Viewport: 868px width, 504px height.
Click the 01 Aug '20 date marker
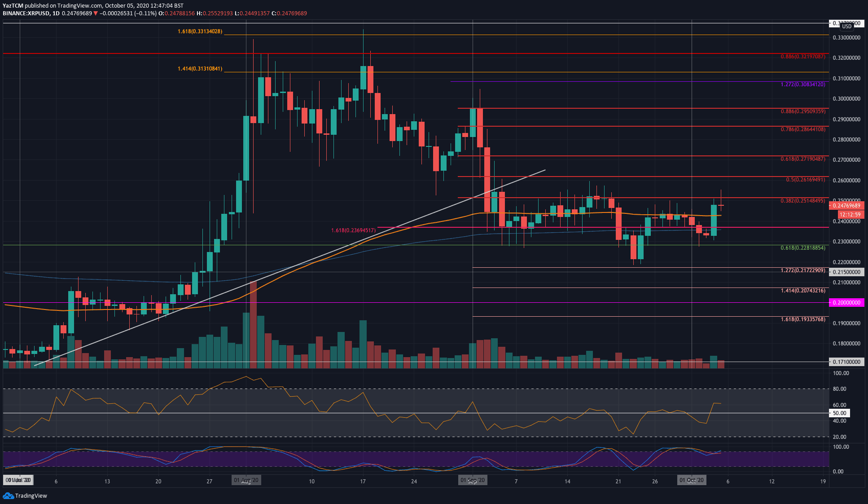tap(246, 480)
